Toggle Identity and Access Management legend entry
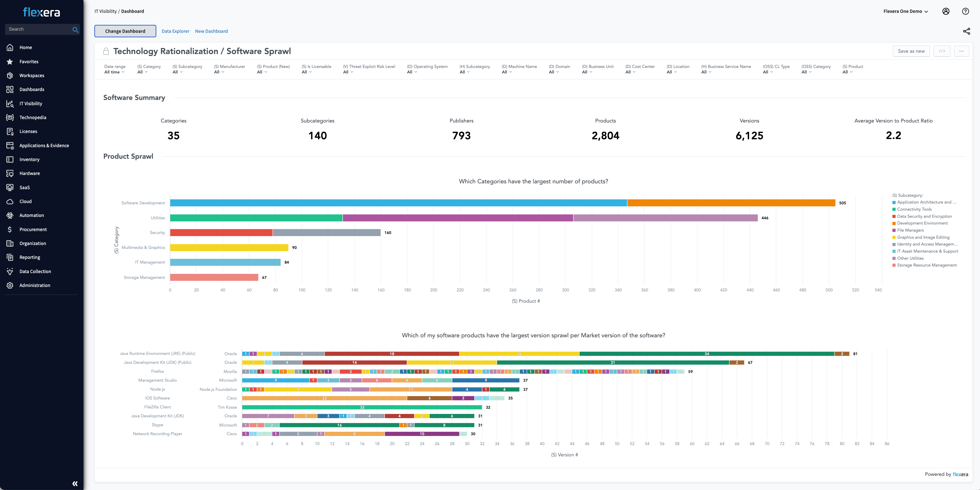This screenshot has width=980, height=490. 925,244
